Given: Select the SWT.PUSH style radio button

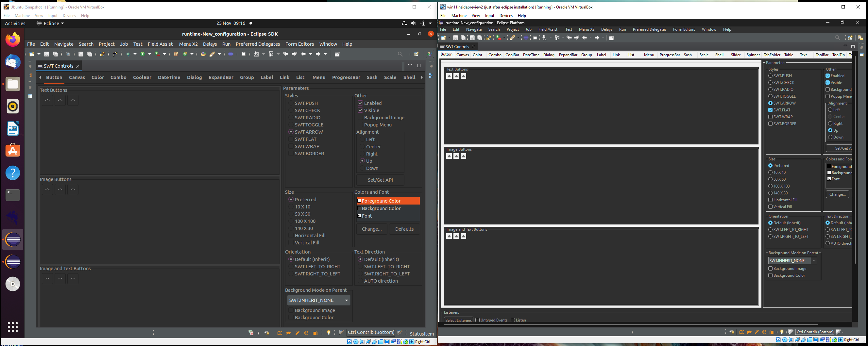Looking at the screenshot, I should point(291,103).
